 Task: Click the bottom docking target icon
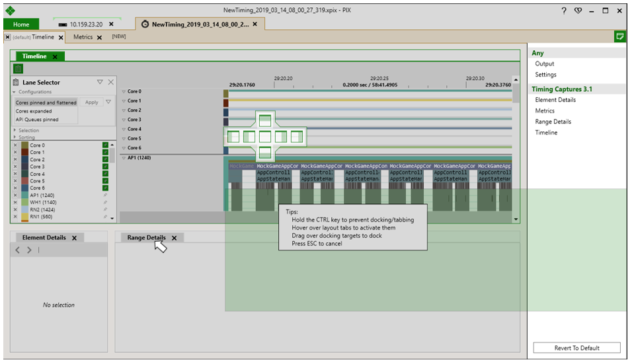coord(265,153)
